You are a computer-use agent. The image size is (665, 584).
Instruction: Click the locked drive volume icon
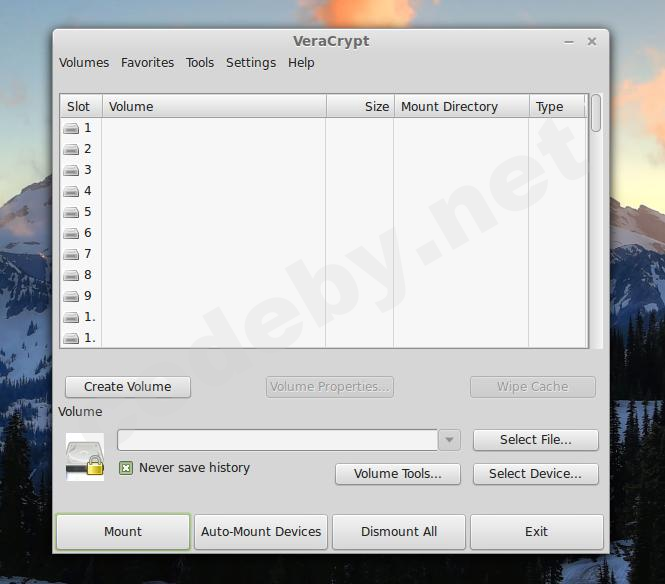85,457
